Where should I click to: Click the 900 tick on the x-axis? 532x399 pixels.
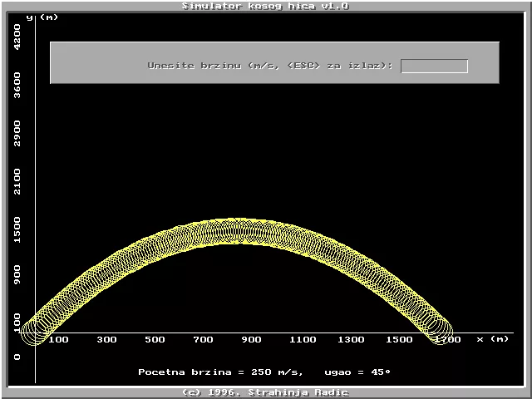coord(252,339)
